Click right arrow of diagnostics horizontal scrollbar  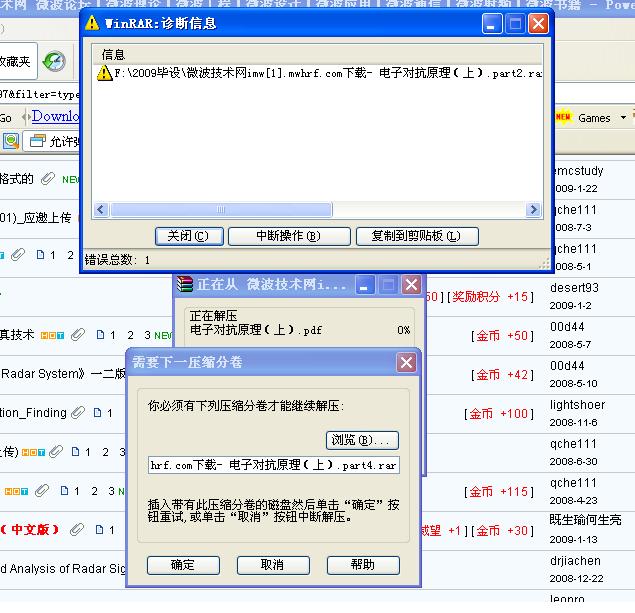[x=533, y=210]
